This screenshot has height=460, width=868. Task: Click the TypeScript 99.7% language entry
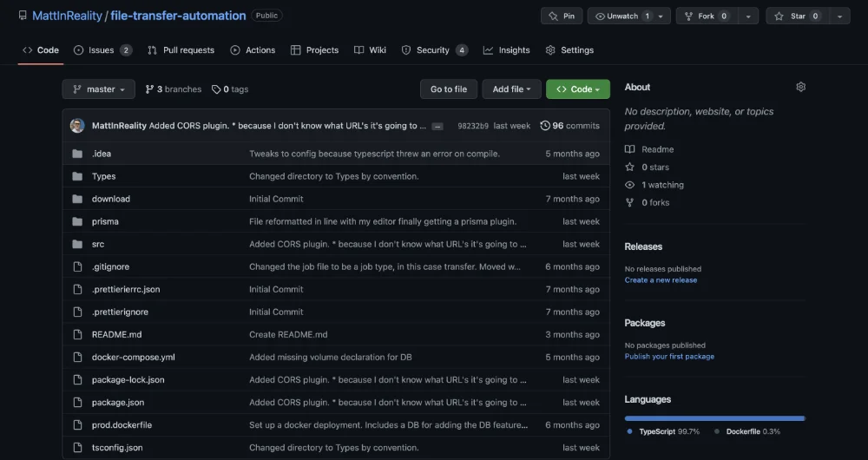click(x=664, y=431)
